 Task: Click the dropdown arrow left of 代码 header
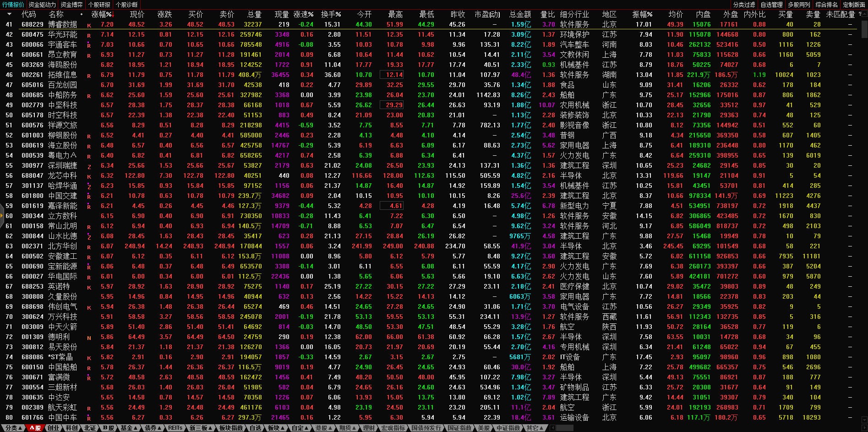tap(9, 15)
